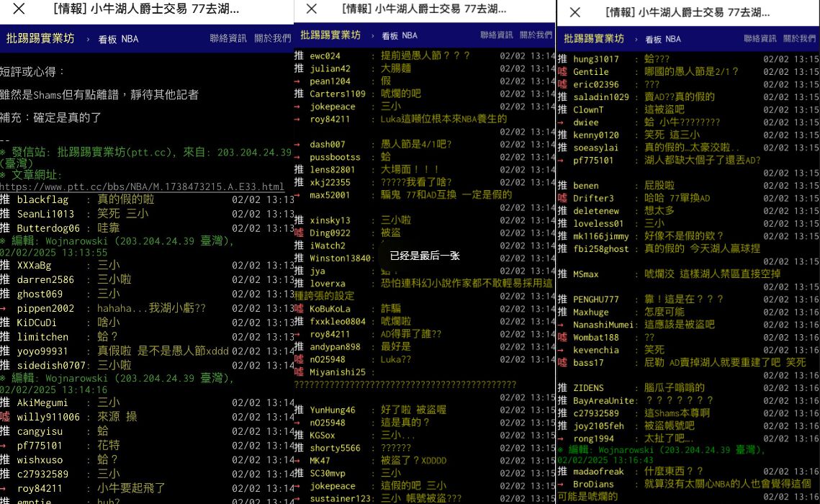Open 聯絡資訊 in the left panel
The height and width of the screenshot is (504, 820).
click(x=228, y=39)
